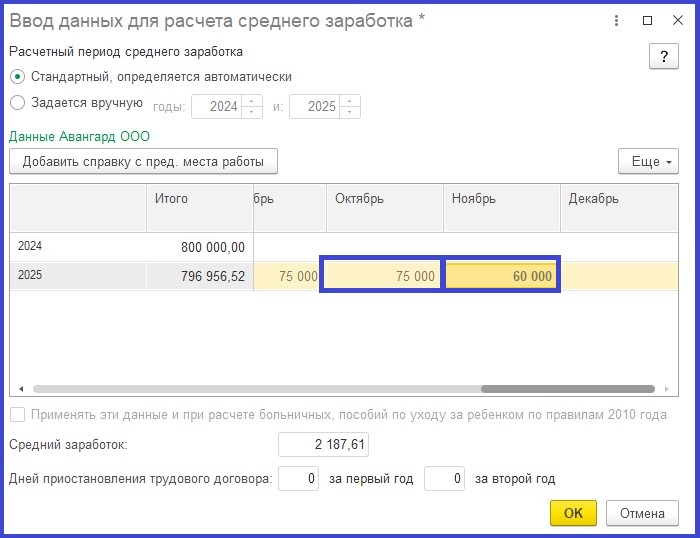Click Добавить справку с пред. места работы

(x=143, y=161)
